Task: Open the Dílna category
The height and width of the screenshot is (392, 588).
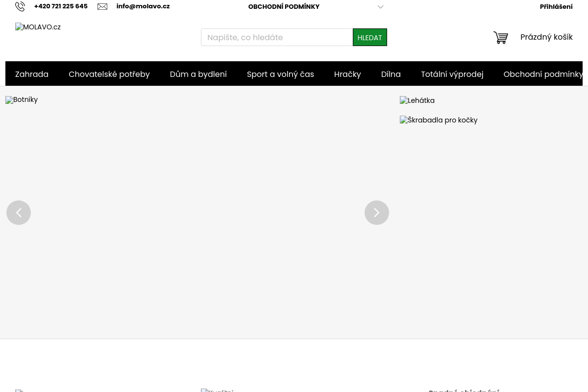Action: pyautogui.click(x=391, y=74)
